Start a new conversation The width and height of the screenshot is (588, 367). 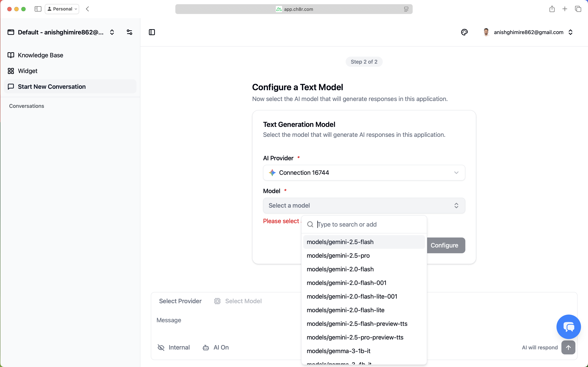[x=52, y=86]
